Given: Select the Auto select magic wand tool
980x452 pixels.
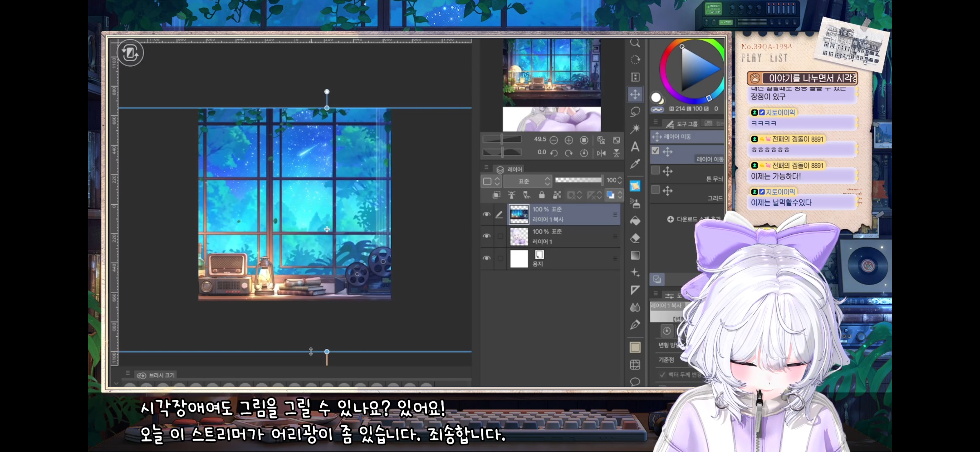Looking at the screenshot, I should pyautogui.click(x=635, y=129).
